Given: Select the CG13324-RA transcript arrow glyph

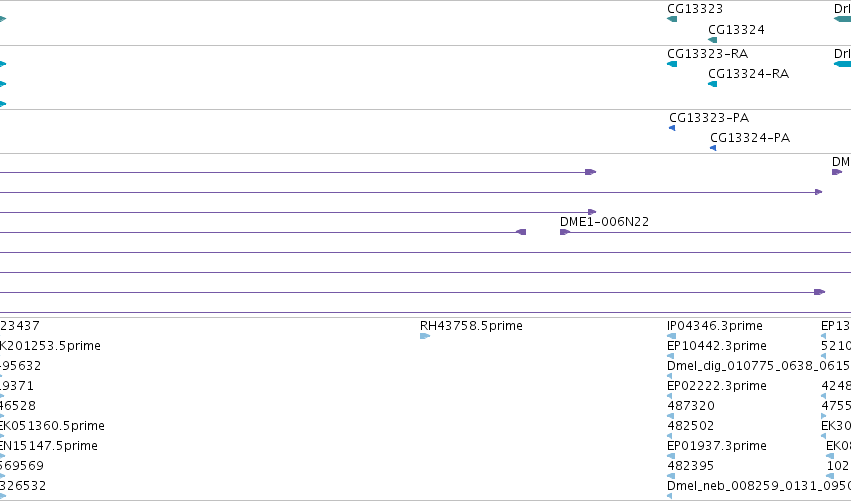Looking at the screenshot, I should (713, 84).
